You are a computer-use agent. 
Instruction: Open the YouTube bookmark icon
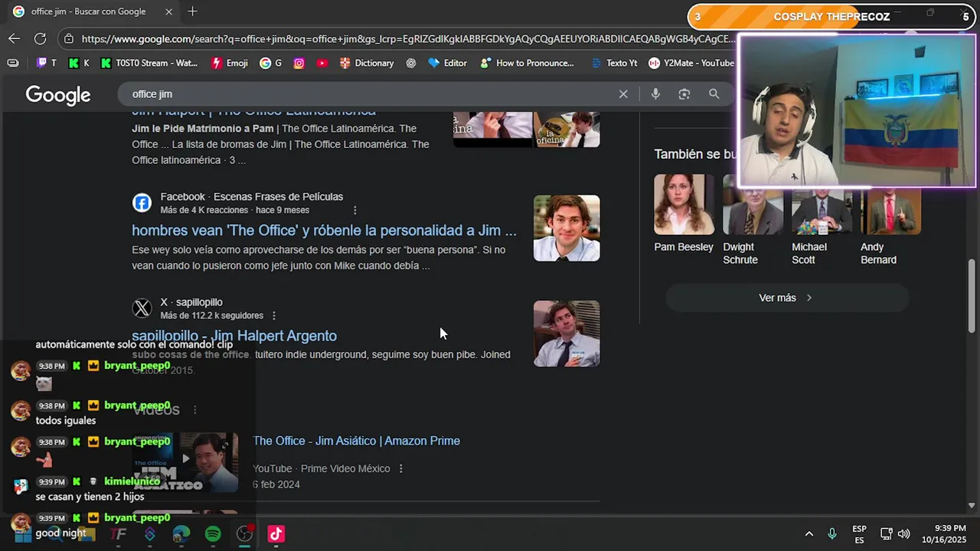(x=322, y=63)
